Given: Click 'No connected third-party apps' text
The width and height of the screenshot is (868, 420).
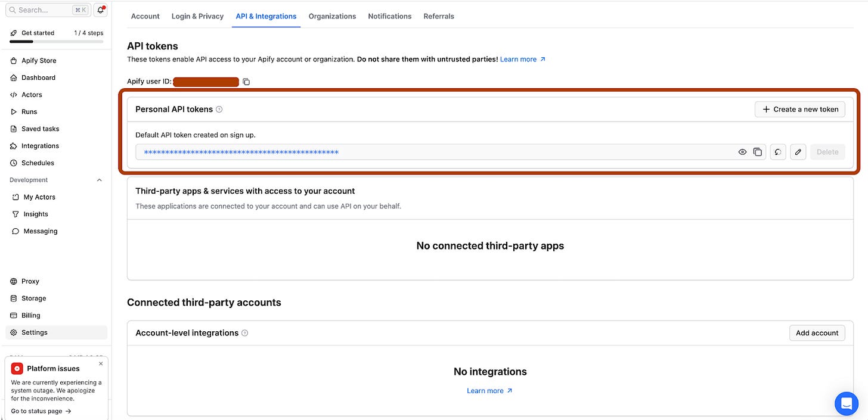Looking at the screenshot, I should point(490,245).
